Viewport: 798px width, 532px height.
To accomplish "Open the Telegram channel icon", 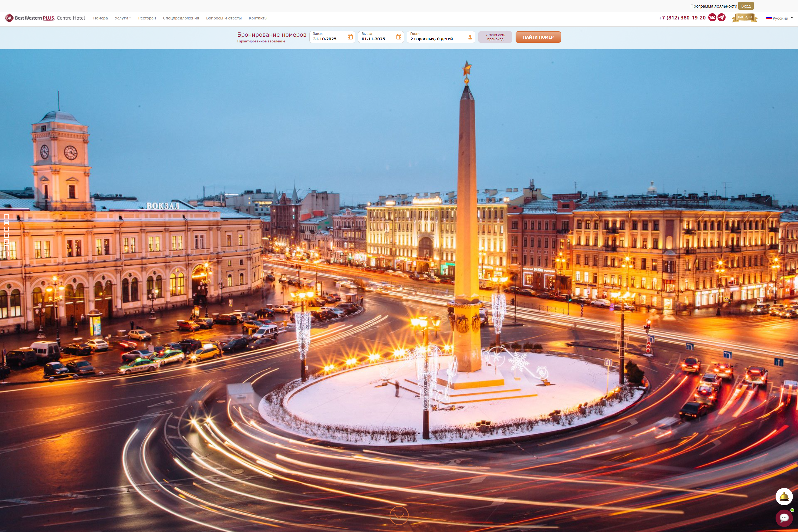I will click(x=721, y=17).
